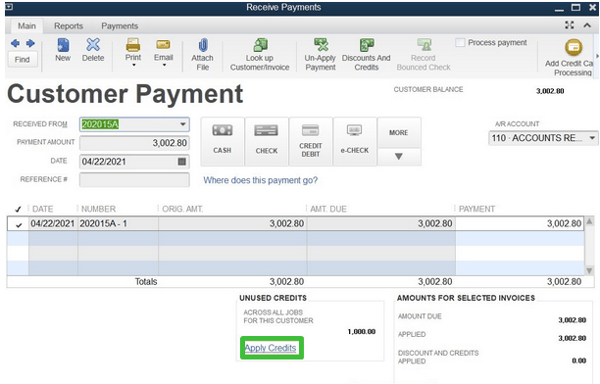Click the Apply Credits link
This screenshot has width=600, height=384.
[x=271, y=348]
